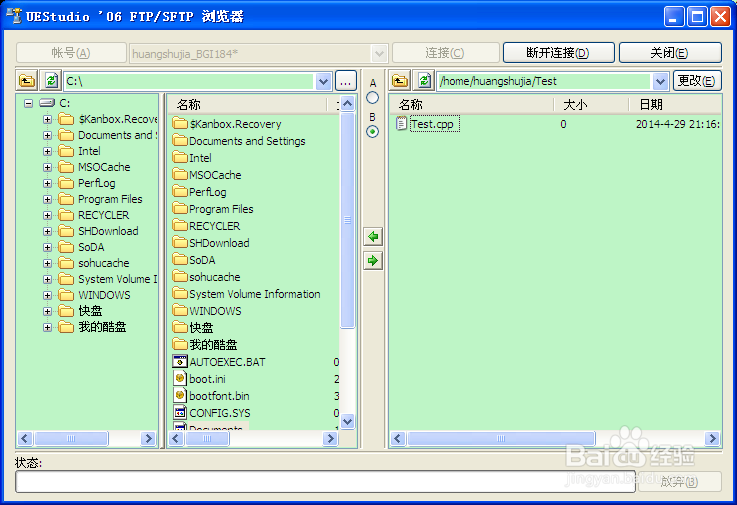Open local path C:\ dropdown
The width and height of the screenshot is (737, 505).
[323, 81]
